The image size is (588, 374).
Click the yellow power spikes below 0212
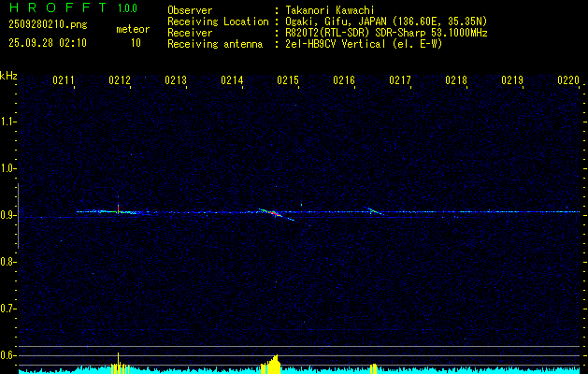pos(120,364)
